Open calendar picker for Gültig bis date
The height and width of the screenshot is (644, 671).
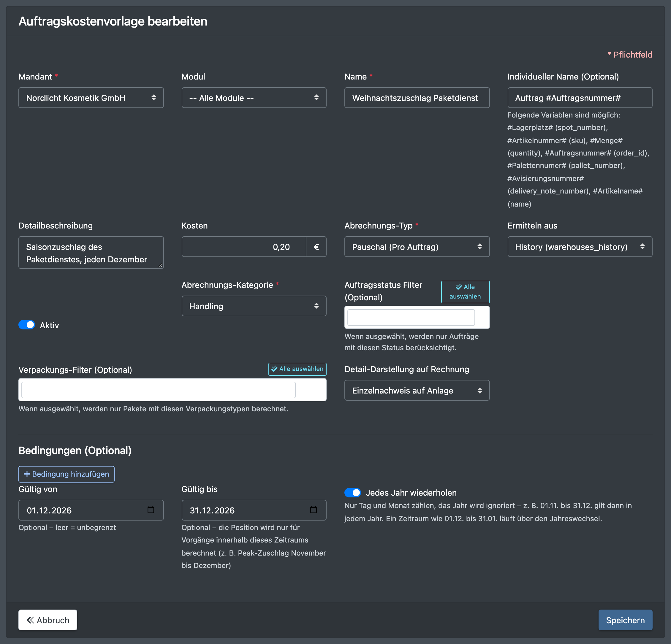pos(313,510)
